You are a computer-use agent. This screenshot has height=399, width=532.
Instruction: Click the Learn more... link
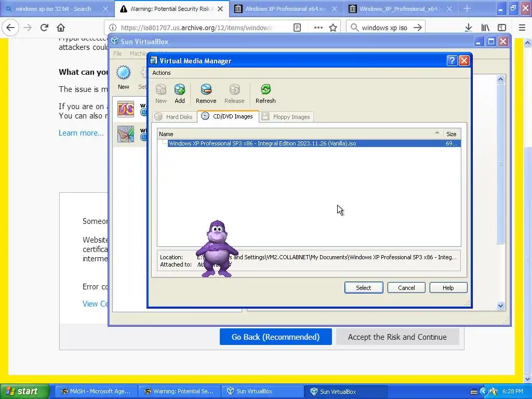pyautogui.click(x=81, y=132)
